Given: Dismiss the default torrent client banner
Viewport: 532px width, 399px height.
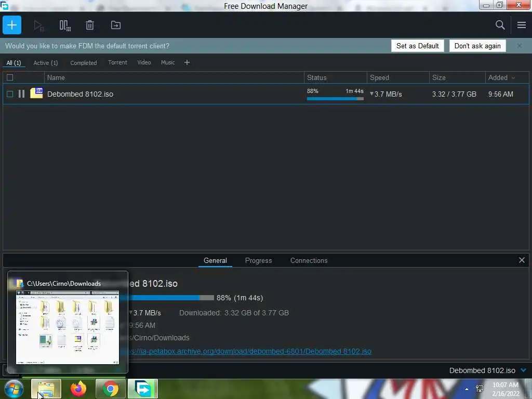Looking at the screenshot, I should click(x=519, y=46).
